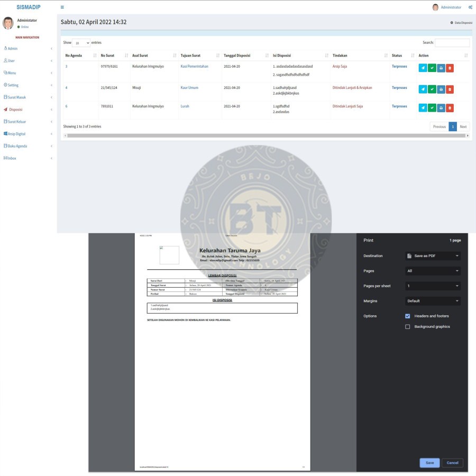Click the green checkmark action for agenda 4

(432, 89)
